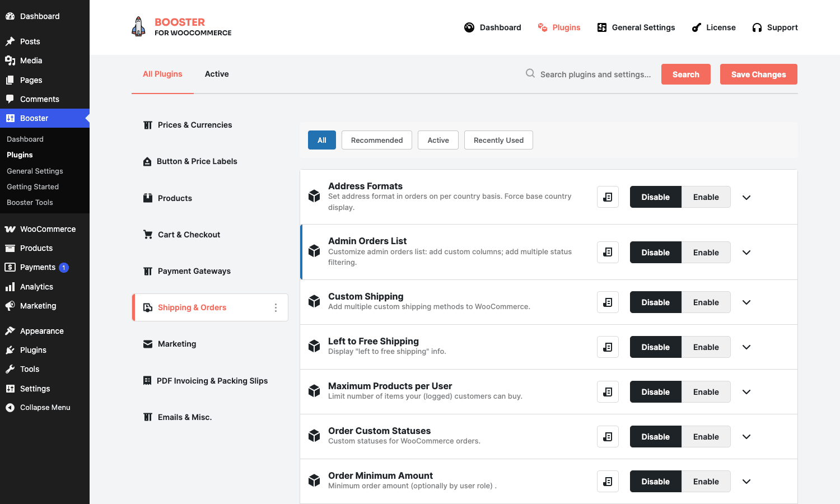
Task: Enable the Left to Free Shipping plugin
Action: click(706, 347)
